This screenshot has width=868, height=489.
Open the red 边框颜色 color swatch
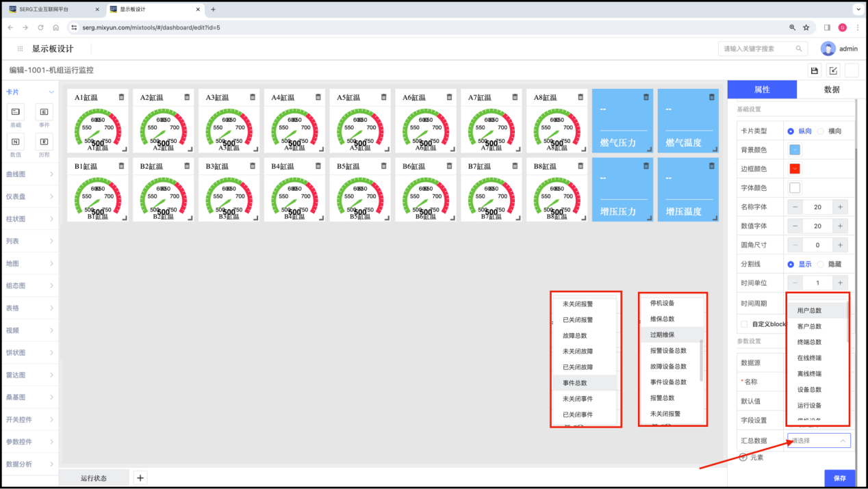(795, 169)
